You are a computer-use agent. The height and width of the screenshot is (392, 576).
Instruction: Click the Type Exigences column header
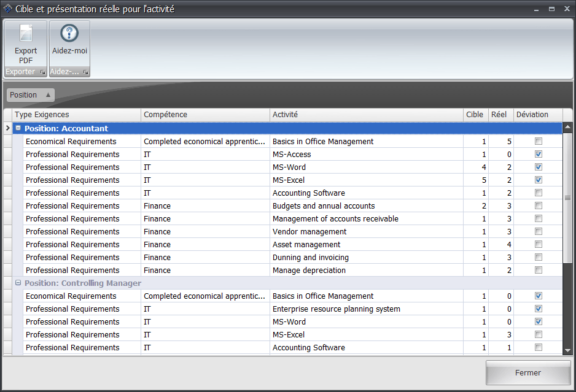click(76, 115)
